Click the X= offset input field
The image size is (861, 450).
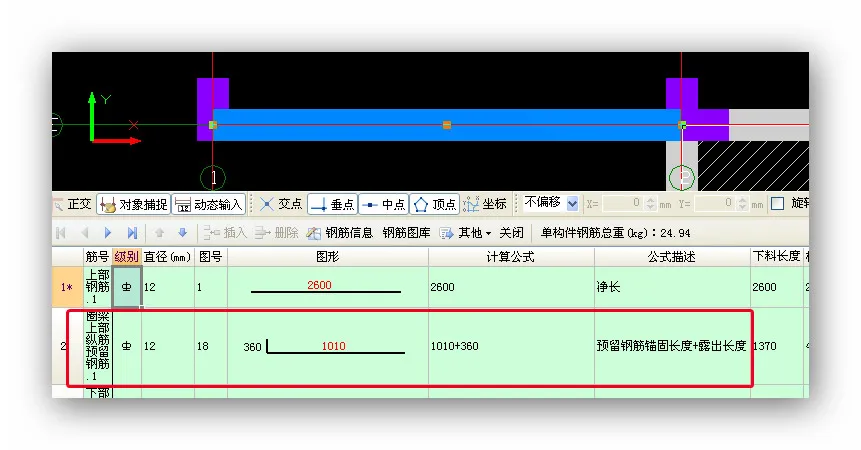(623, 204)
